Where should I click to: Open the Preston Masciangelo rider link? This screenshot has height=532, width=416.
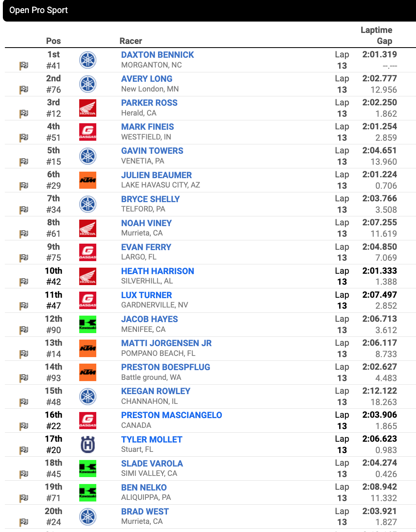pyautogui.click(x=171, y=415)
